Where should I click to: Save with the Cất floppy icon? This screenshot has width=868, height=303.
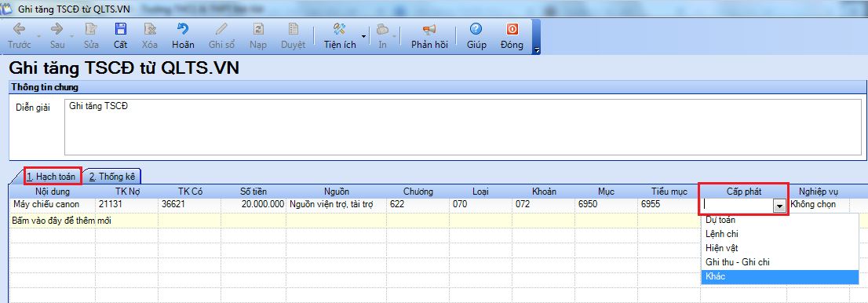[x=120, y=29]
